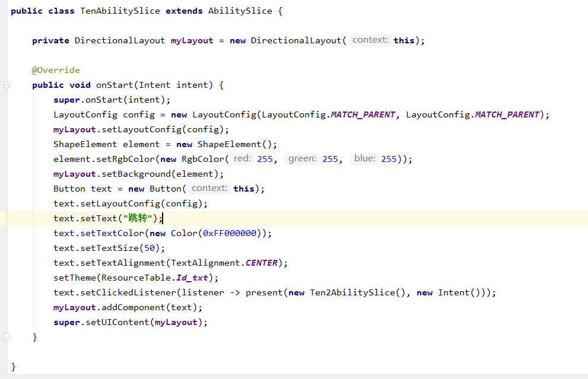Click the extends keyword
Viewport: 588px width, 379px height.
[184, 11]
